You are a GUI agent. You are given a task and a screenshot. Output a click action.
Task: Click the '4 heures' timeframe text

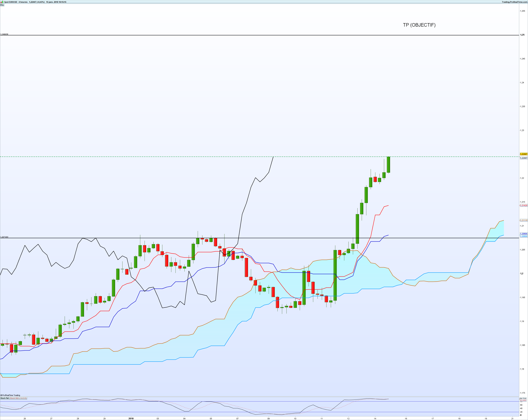(x=23, y=2)
